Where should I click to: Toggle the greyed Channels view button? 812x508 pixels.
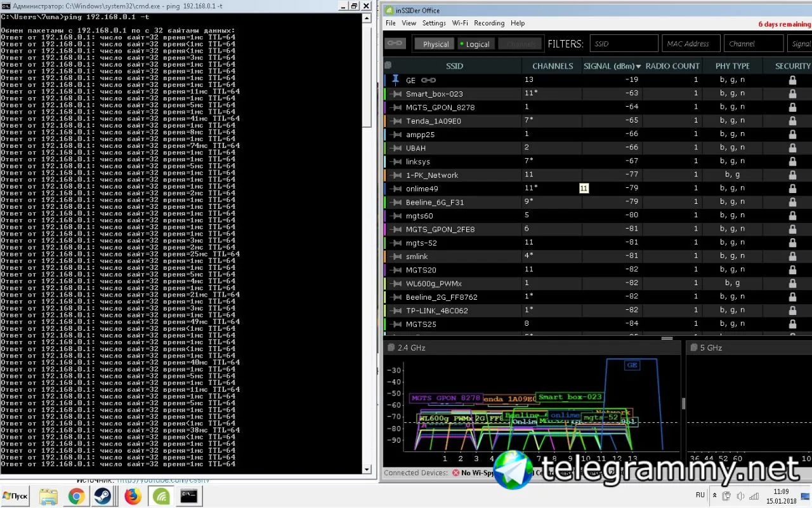[520, 44]
